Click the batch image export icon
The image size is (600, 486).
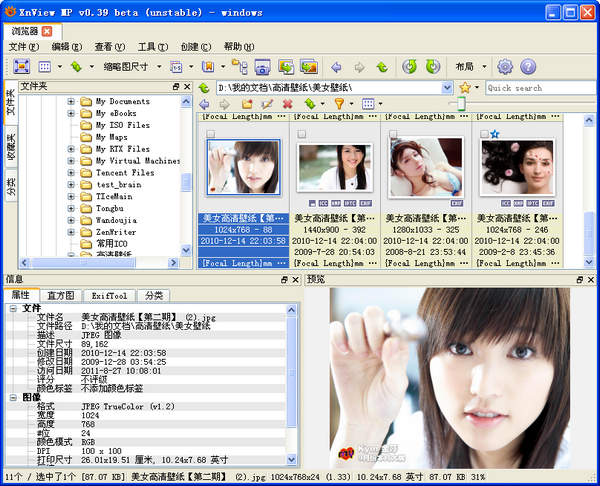(309, 67)
